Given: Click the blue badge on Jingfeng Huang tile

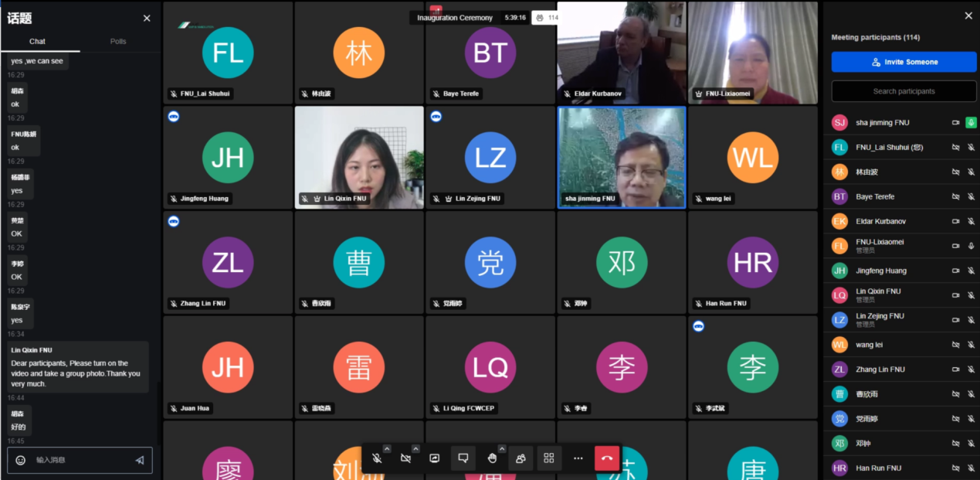Looking at the screenshot, I should coord(174,116).
